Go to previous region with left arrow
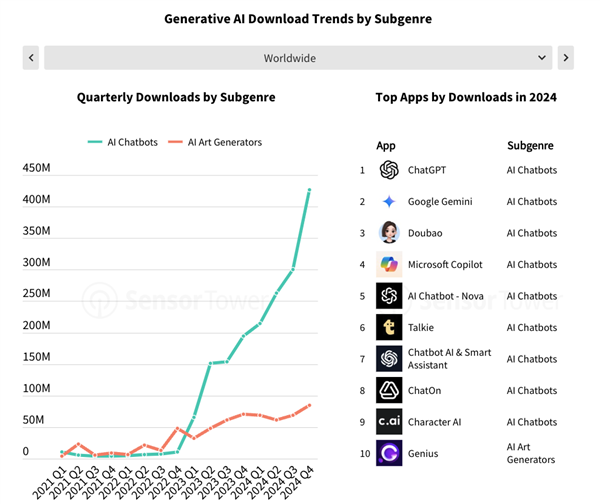Screen dimensions: 600x504 [x=31, y=58]
